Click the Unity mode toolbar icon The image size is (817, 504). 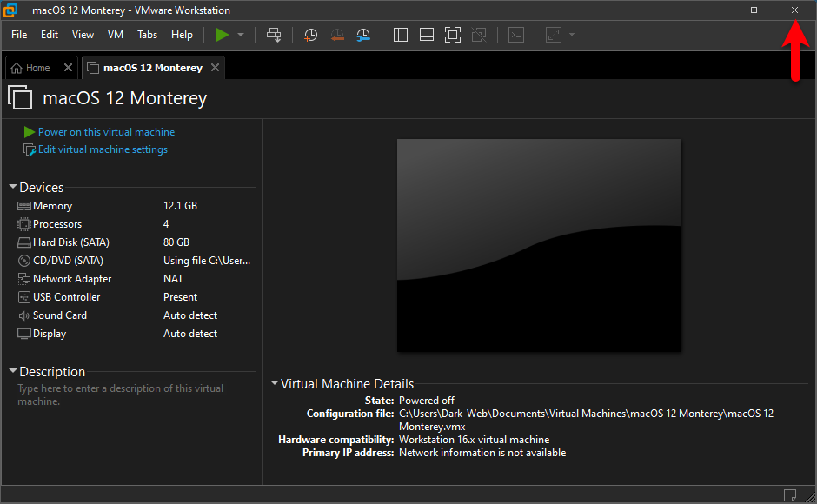(479, 35)
